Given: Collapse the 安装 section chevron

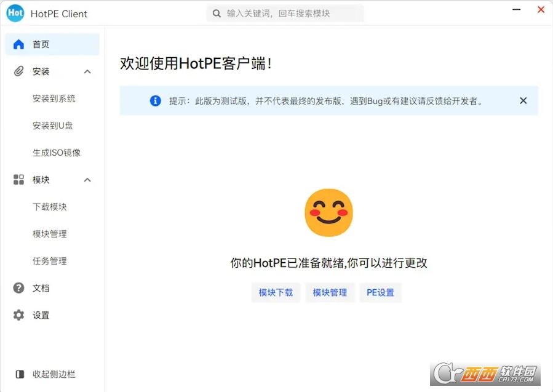Looking at the screenshot, I should [87, 71].
